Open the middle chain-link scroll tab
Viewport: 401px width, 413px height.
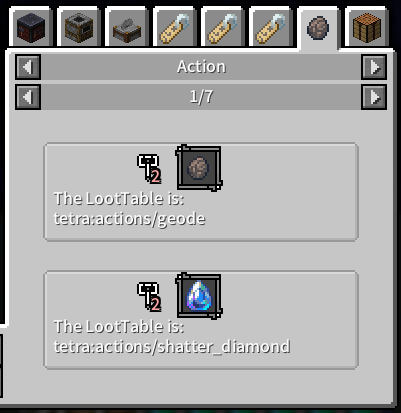pyautogui.click(x=223, y=27)
